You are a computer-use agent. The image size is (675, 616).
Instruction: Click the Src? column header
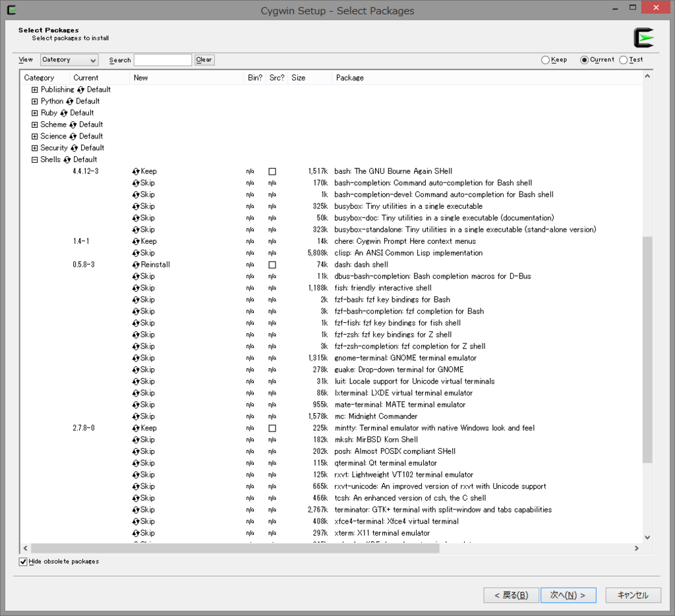click(x=277, y=78)
